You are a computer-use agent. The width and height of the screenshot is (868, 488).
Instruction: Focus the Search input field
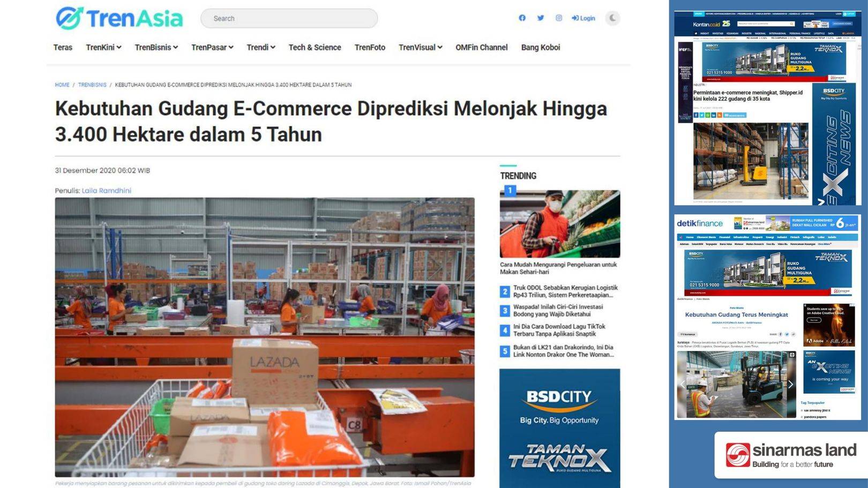(289, 18)
